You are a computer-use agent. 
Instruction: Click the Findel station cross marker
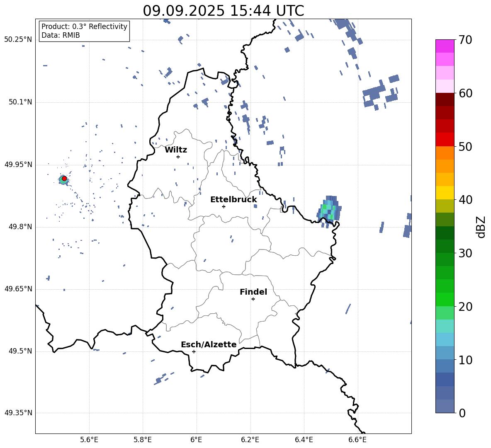pos(253,299)
